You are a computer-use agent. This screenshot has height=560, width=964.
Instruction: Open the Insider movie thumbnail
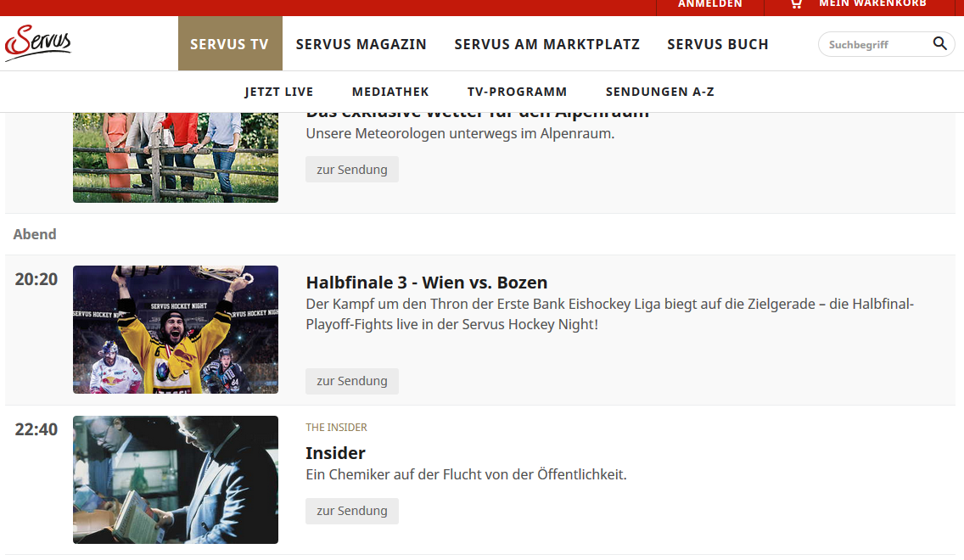pos(176,479)
